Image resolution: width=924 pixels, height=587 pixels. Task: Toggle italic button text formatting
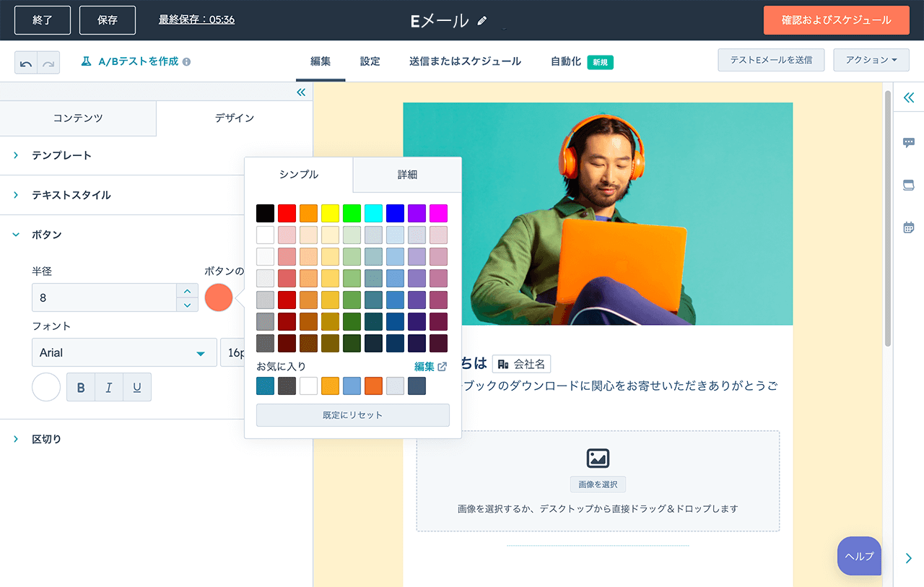pyautogui.click(x=109, y=388)
